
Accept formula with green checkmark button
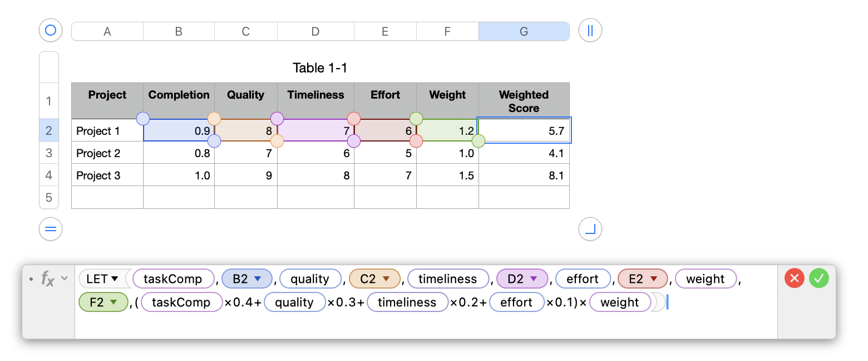point(819,278)
